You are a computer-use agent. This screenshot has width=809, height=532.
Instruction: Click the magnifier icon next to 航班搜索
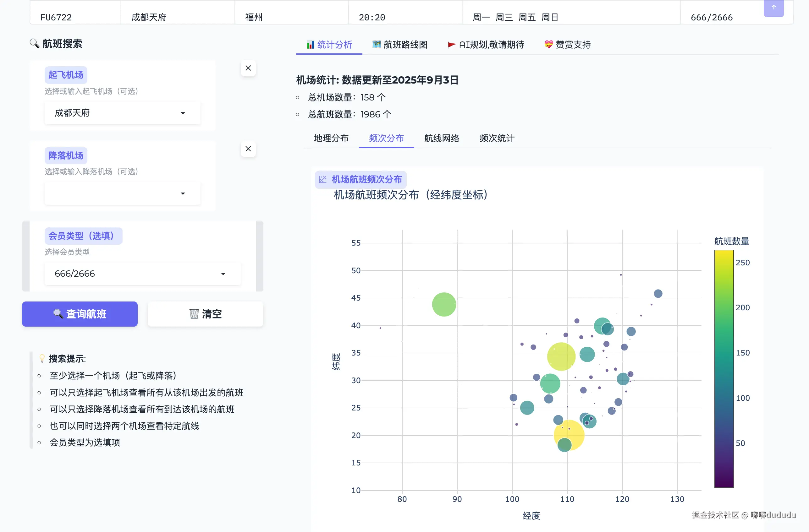34,43
